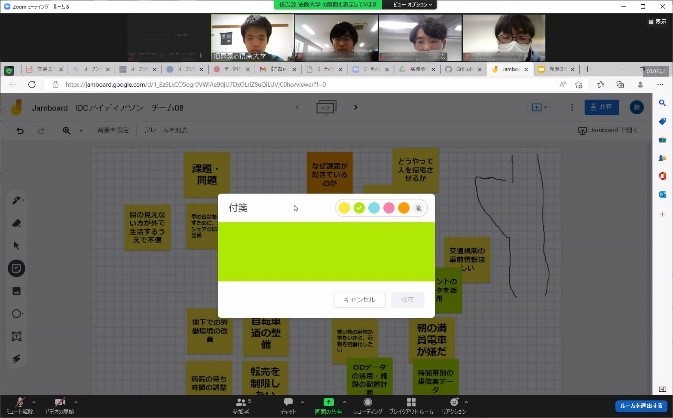
Task: Open Edge collections icon
Action: click(620, 85)
